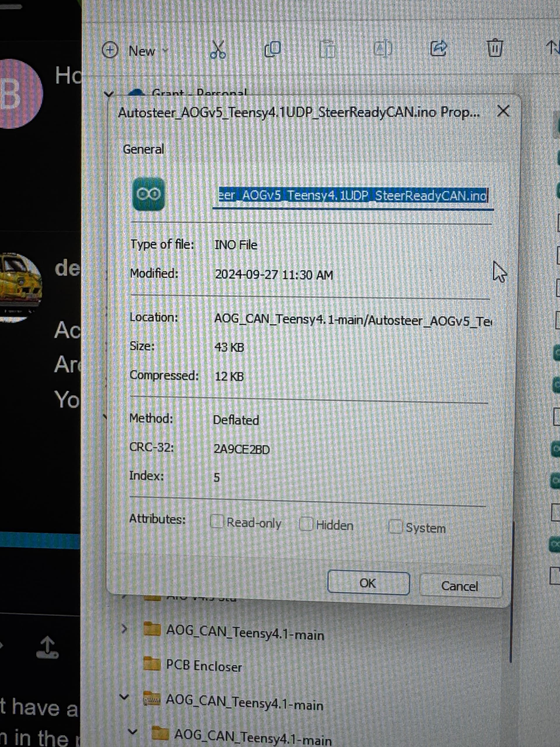Screen dimensions: 560x747
Task: Check the Hidden attribute checkbox
Action: tap(306, 524)
